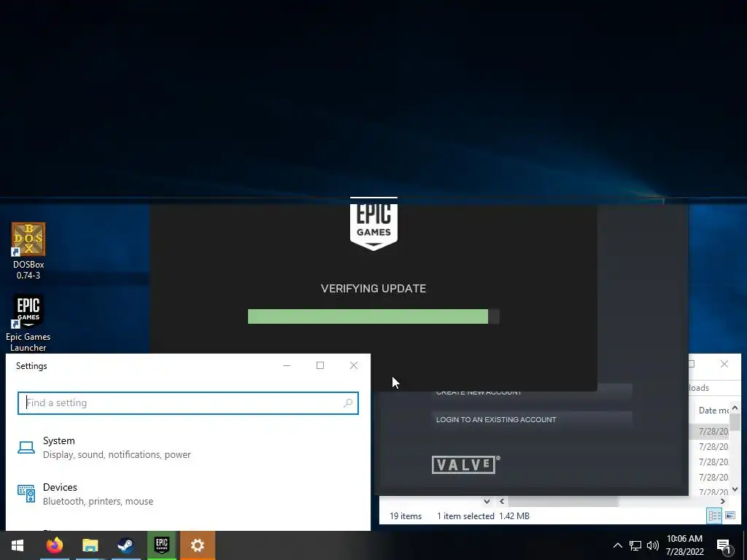The width and height of the screenshot is (747, 560).
Task: Click the navigation pane scroll-down arrow in Explorer
Action: 487,502
